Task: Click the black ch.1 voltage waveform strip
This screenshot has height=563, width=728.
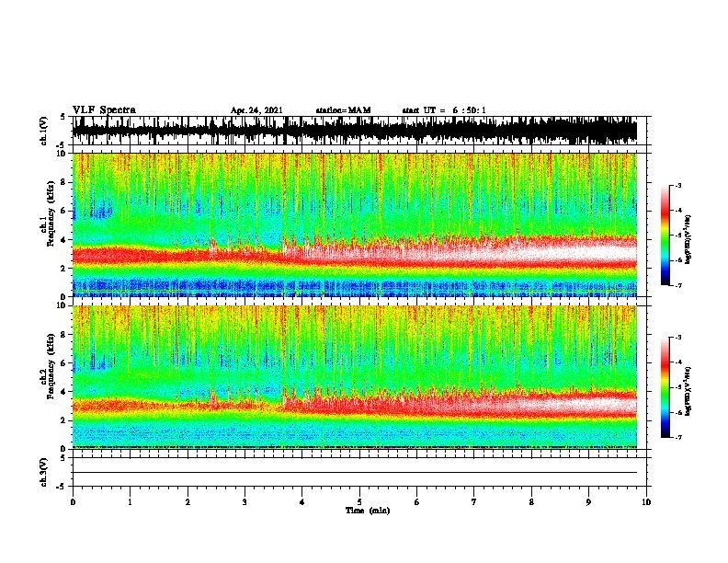Action: 355,131
